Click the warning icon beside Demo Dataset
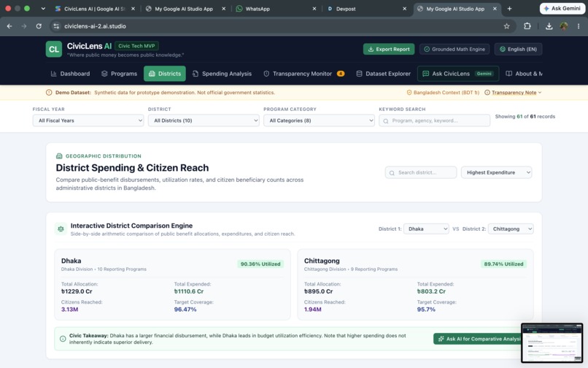Screen dimensions: 588x368 pos(49,93)
